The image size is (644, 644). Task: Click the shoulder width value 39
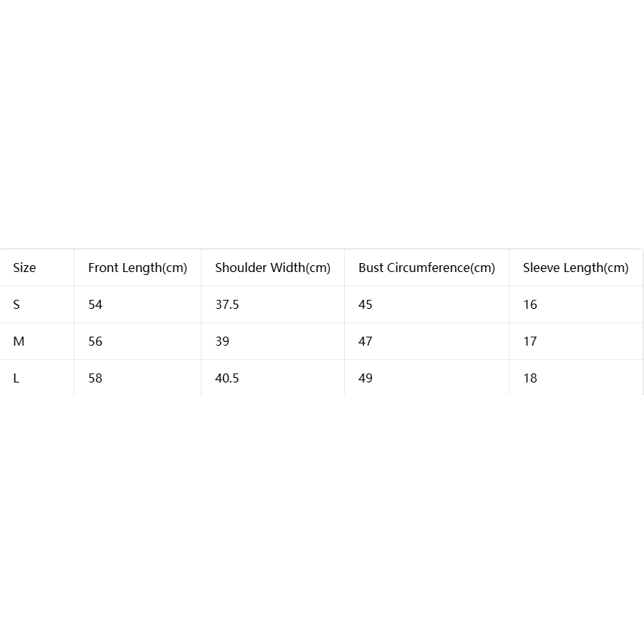pyautogui.click(x=222, y=341)
